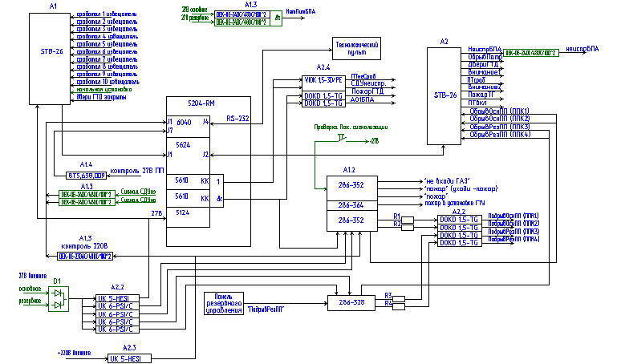Image resolution: width=617 pixels, height=364 pixels.
Task: Click the "286-328" module block
Action: [351, 303]
